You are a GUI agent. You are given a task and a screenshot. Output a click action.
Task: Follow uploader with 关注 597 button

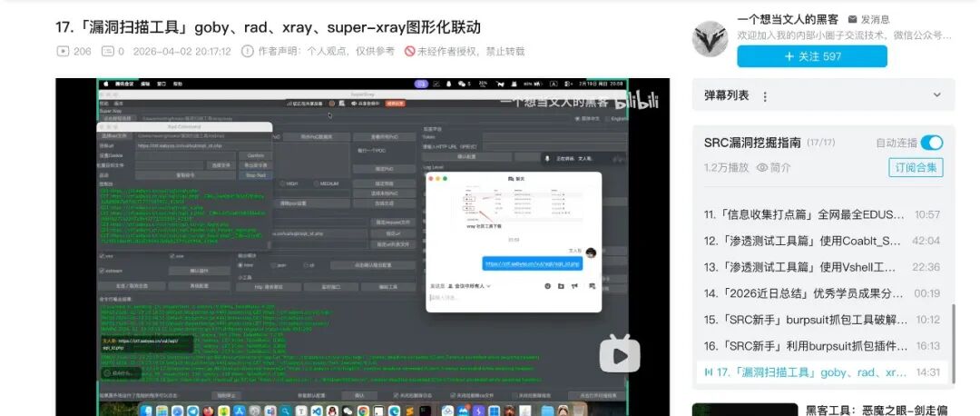pyautogui.click(x=812, y=56)
